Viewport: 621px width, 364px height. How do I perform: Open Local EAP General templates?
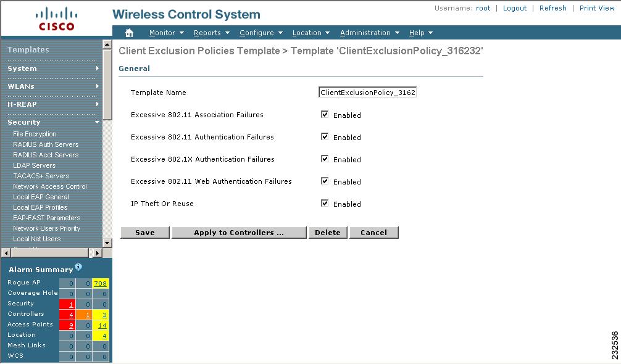point(41,197)
